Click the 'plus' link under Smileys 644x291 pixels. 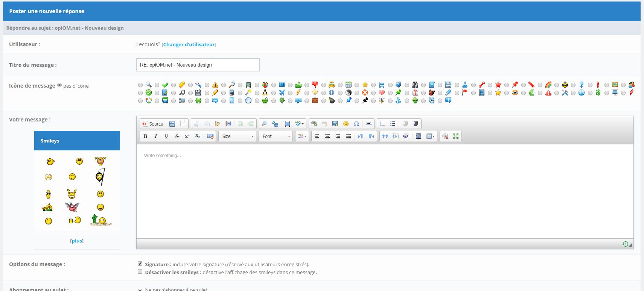(77, 241)
